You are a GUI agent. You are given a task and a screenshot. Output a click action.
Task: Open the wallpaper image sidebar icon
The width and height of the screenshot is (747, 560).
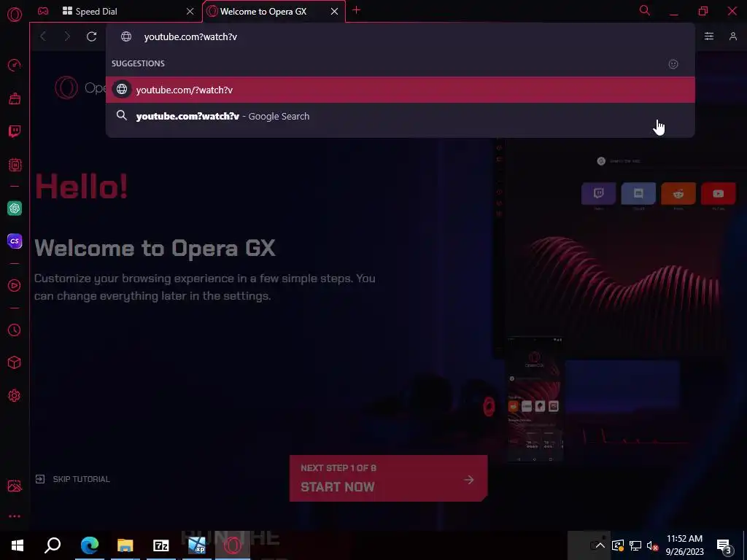[x=15, y=486]
